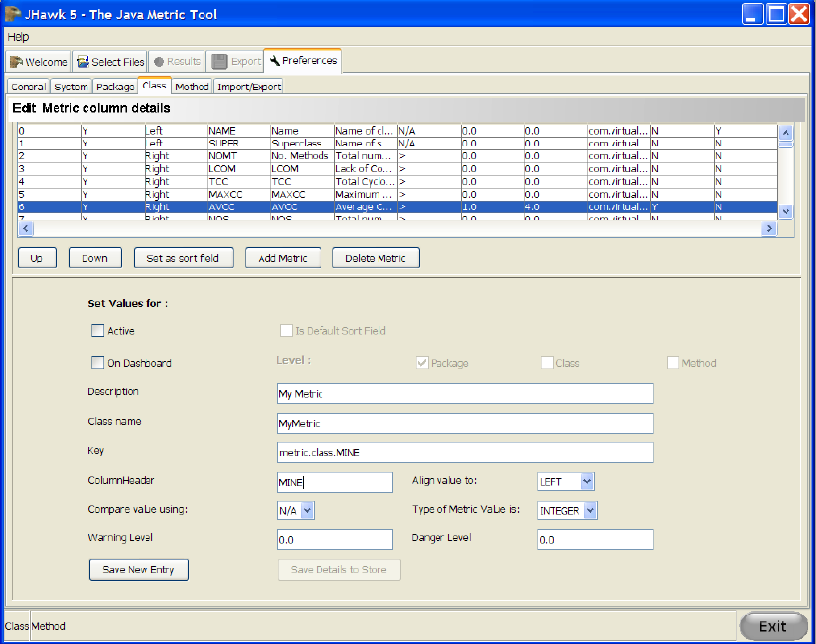The height and width of the screenshot is (644, 816).
Task: Open the Welcome tab with book icon
Action: (x=38, y=61)
